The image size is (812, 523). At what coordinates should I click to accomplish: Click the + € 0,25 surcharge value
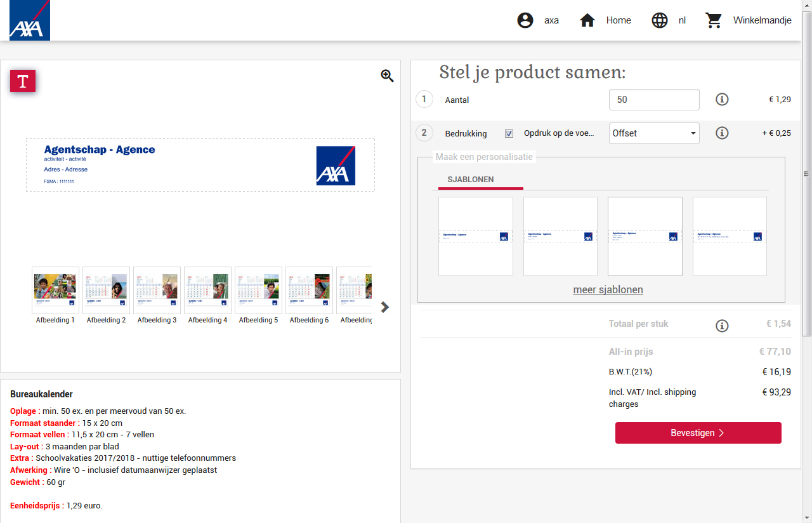click(776, 133)
